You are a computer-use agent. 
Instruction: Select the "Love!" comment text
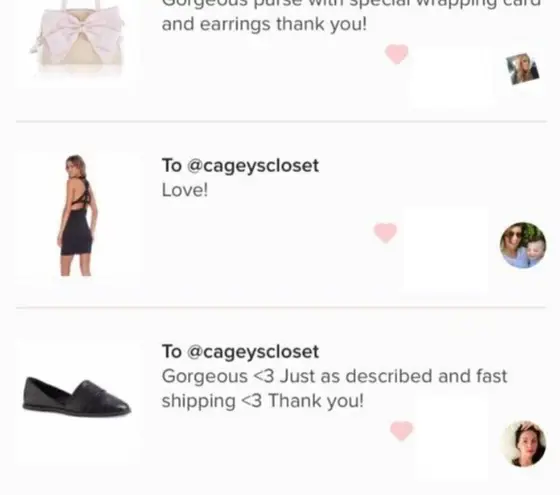click(x=185, y=190)
